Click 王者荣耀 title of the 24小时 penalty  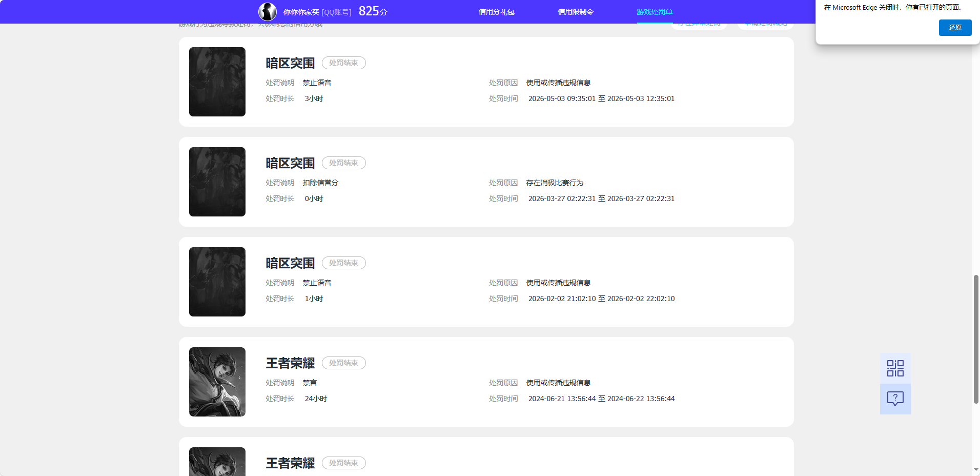tap(290, 363)
